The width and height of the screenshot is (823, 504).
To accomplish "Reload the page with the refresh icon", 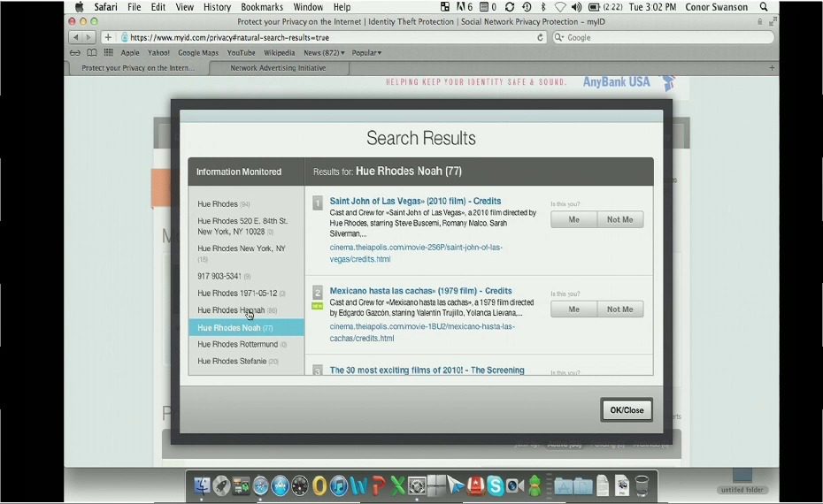I will [x=540, y=37].
